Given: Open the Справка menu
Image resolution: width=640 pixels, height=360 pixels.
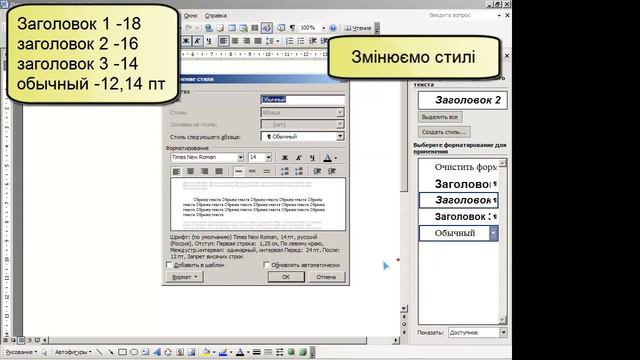Looking at the screenshot, I should (x=216, y=16).
